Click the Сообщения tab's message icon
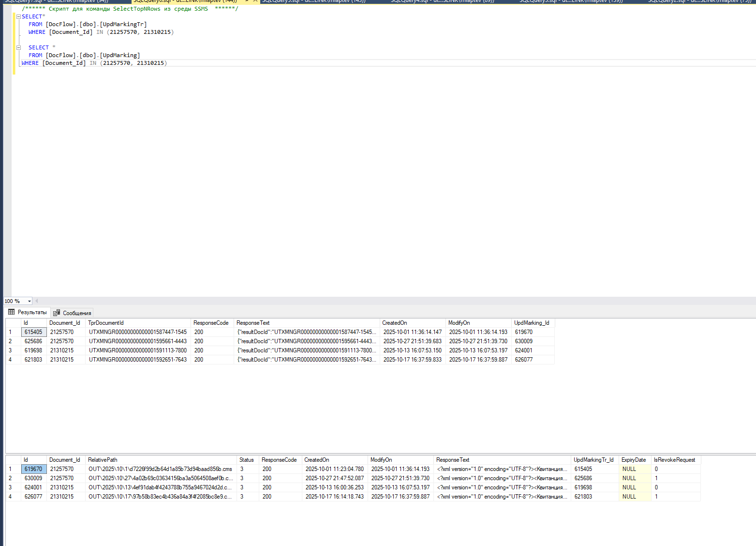This screenshot has height=546, width=756. pyautogui.click(x=57, y=313)
